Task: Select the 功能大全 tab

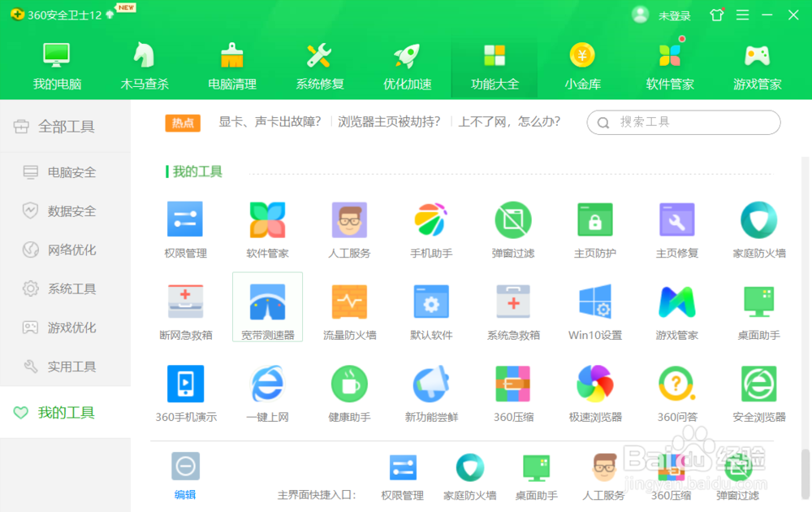Action: coord(495,67)
